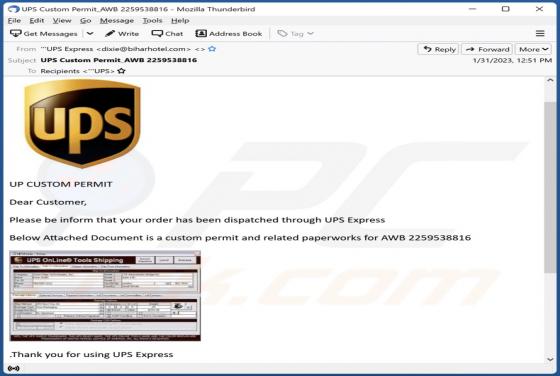Click 'Thank you for using UPS Express' text
The image size is (560, 376).
click(91, 354)
